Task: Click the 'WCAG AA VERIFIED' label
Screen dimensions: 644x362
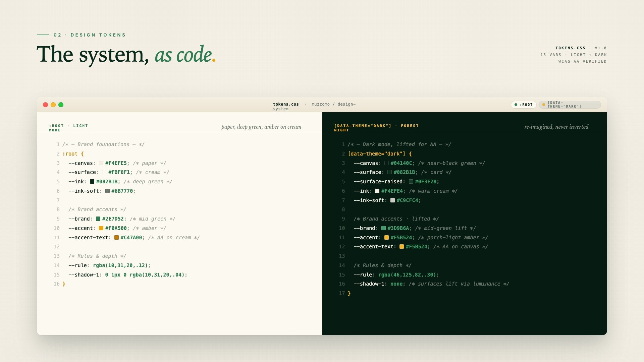Action: 583,61
